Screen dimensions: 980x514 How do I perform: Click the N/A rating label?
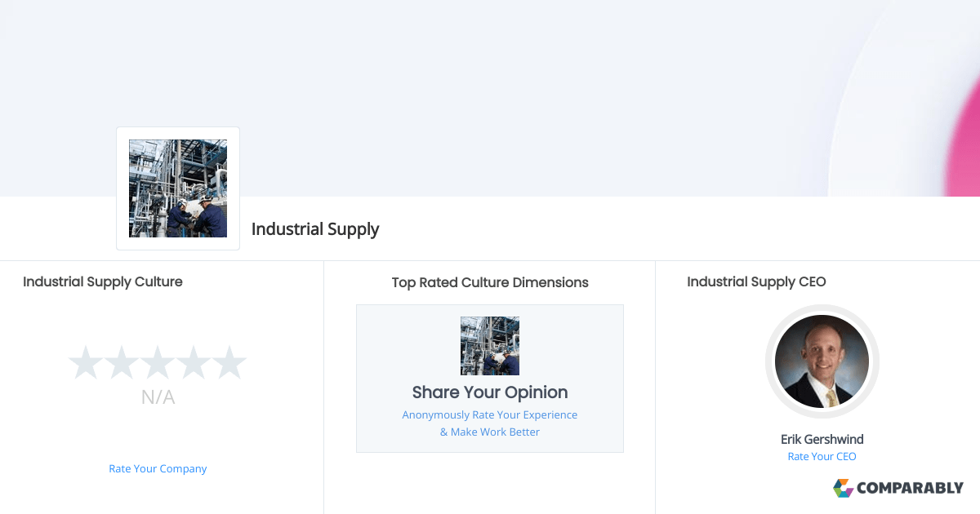tap(158, 397)
